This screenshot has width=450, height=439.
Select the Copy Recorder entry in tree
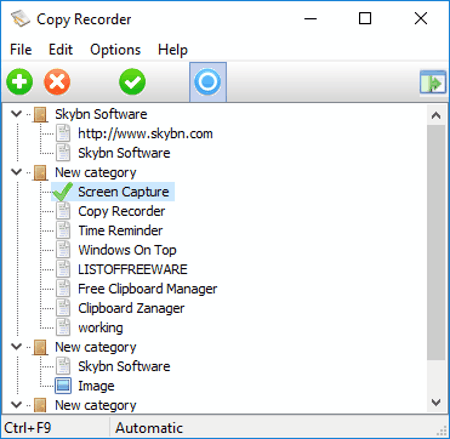click(x=121, y=211)
